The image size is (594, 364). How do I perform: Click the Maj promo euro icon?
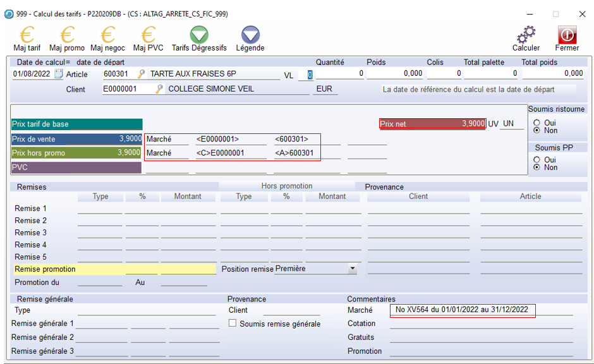(67, 35)
